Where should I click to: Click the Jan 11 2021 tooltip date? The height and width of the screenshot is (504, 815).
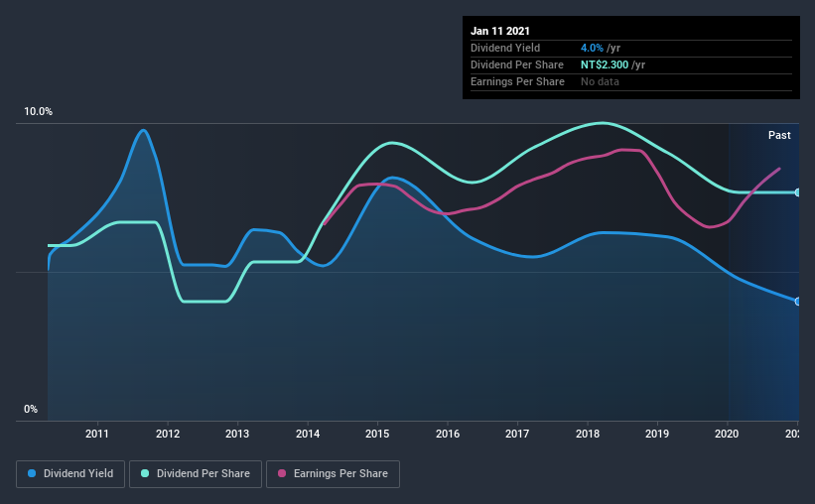pyautogui.click(x=500, y=31)
